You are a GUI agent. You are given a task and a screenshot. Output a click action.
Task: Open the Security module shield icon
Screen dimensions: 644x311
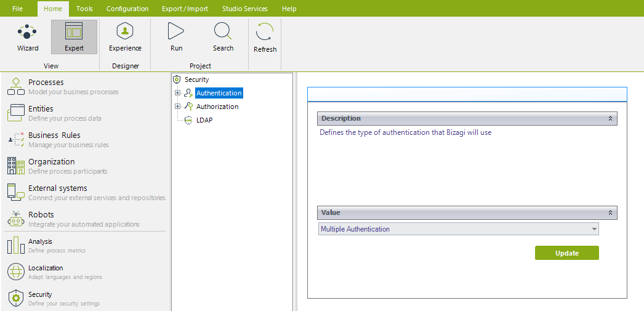16,298
